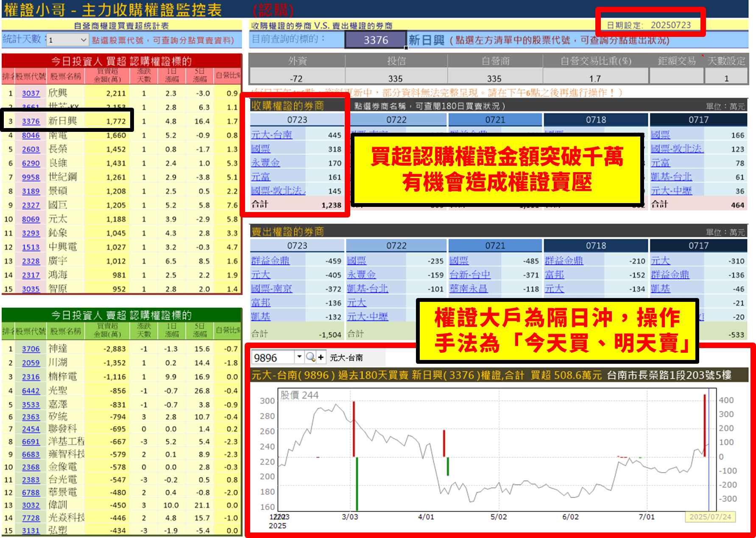Select buying broker 永豐金 on 0723
756x538 pixels.
click(265, 163)
